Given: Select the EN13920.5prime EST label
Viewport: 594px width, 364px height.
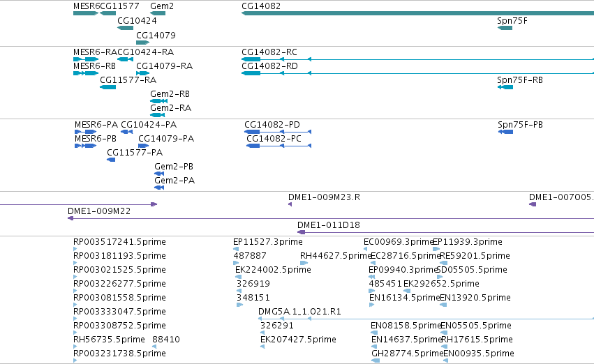Looking at the screenshot, I should (x=475, y=298).
